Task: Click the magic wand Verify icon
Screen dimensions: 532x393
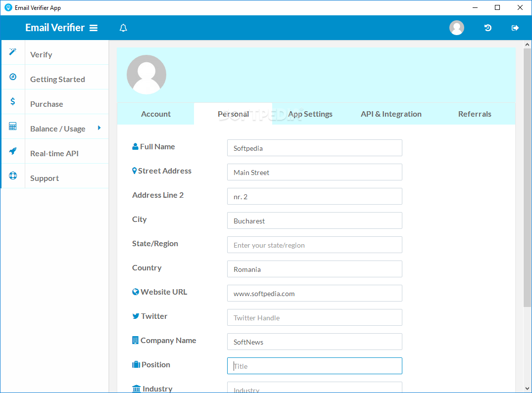Action: pyautogui.click(x=12, y=52)
